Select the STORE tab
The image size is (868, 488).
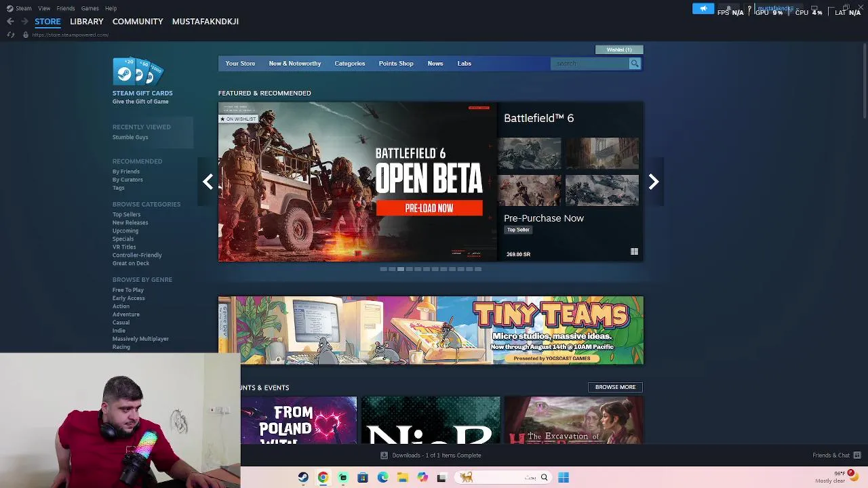pos(47,22)
